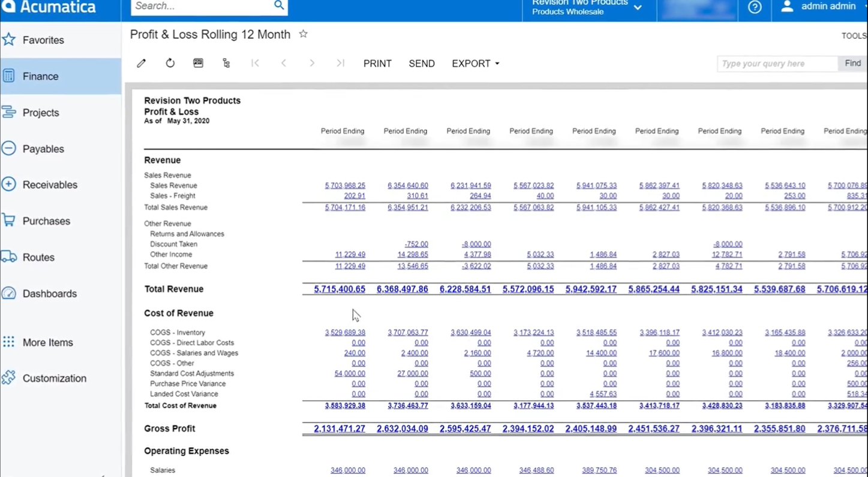Open Gross Profit value 2,632,034.09
This screenshot has width=868, height=477.
[x=403, y=428]
